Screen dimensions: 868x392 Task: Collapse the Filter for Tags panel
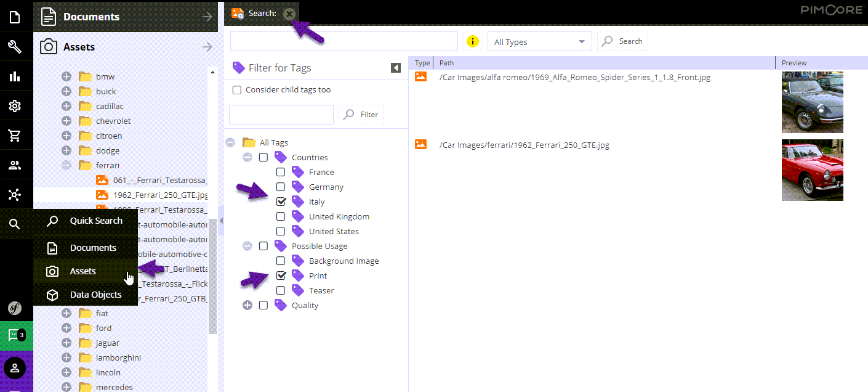396,68
